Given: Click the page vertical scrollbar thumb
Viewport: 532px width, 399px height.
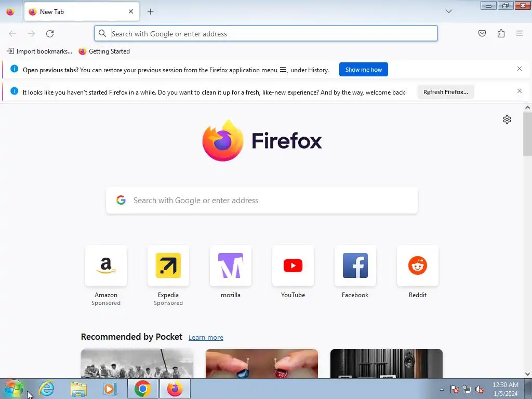Looking at the screenshot, I should point(527,134).
